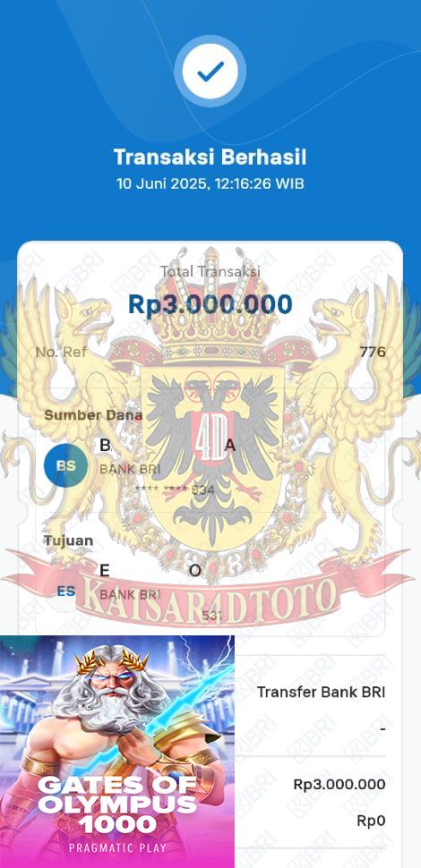Click the BS source account avatar
The width and height of the screenshot is (421, 868).
coord(66,465)
